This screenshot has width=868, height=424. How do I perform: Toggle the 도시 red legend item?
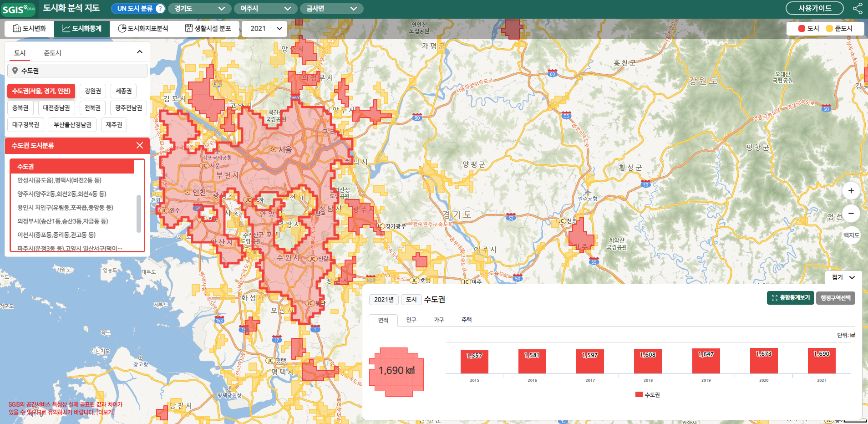(808, 29)
